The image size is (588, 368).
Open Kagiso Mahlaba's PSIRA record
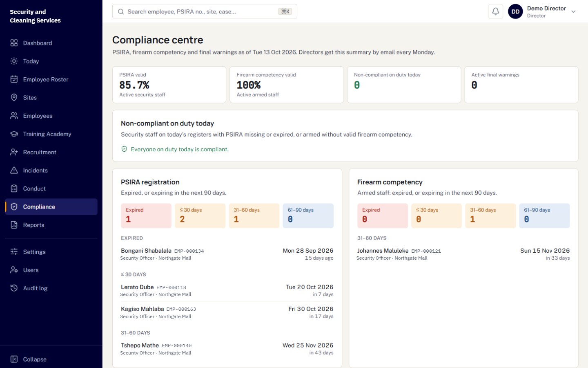pyautogui.click(x=227, y=312)
